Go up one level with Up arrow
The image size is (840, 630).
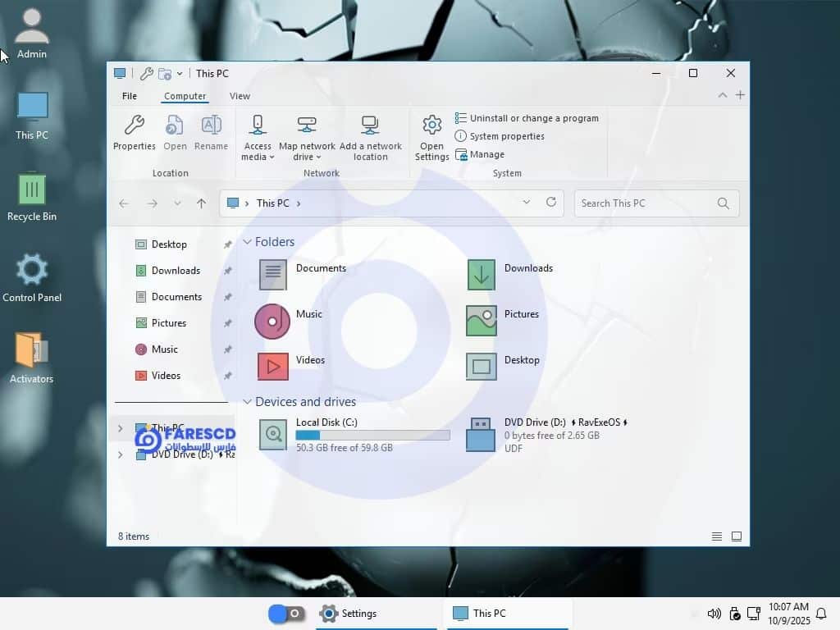pyautogui.click(x=201, y=203)
